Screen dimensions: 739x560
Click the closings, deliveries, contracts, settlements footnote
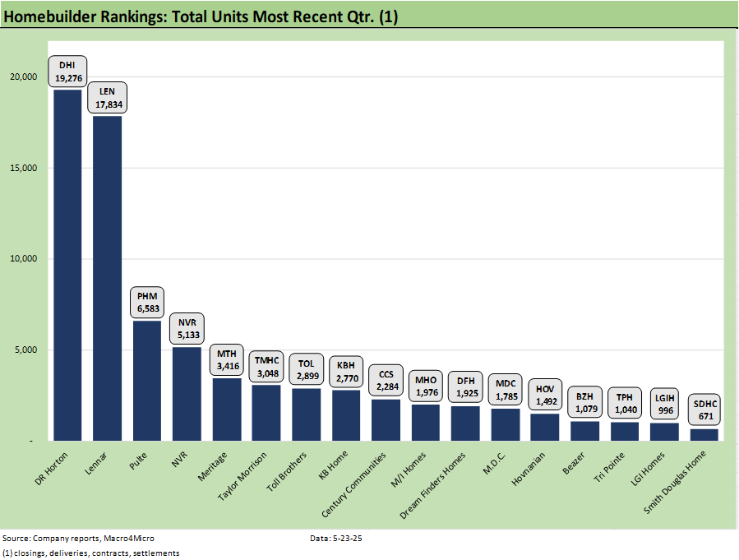pos(91,553)
